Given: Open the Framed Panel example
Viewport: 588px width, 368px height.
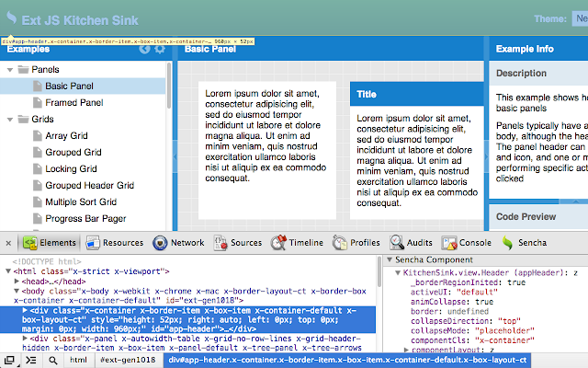Looking at the screenshot, I should [x=74, y=102].
